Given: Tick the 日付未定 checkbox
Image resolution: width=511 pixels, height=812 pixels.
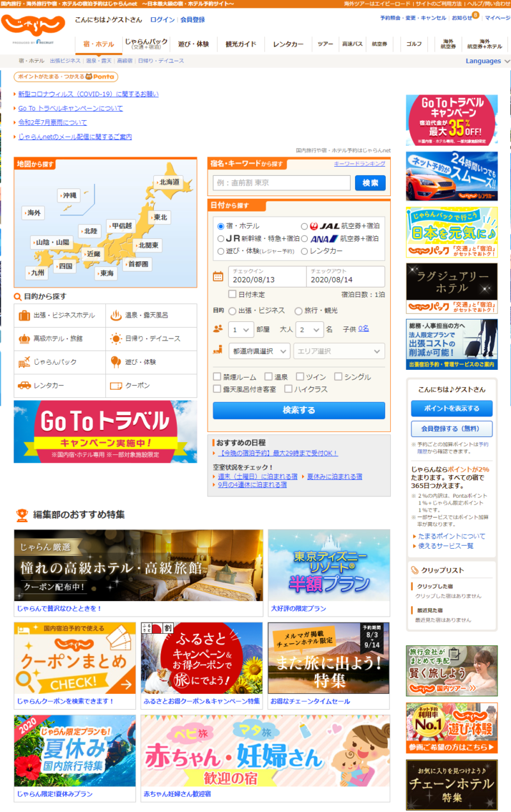Looking at the screenshot, I should click(x=233, y=295).
